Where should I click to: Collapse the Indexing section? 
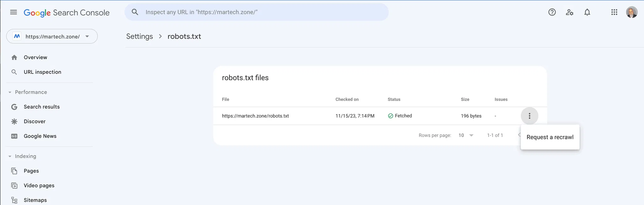(x=10, y=157)
